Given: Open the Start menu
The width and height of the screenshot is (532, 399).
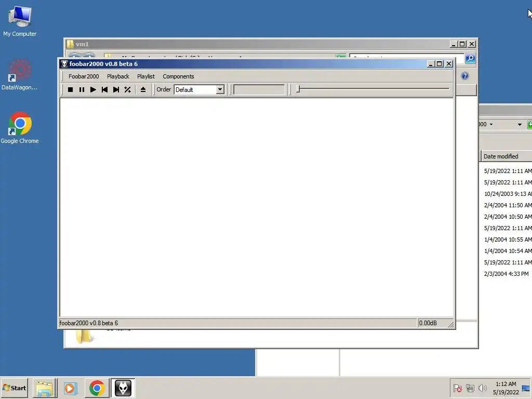Looking at the screenshot, I should (x=14, y=388).
